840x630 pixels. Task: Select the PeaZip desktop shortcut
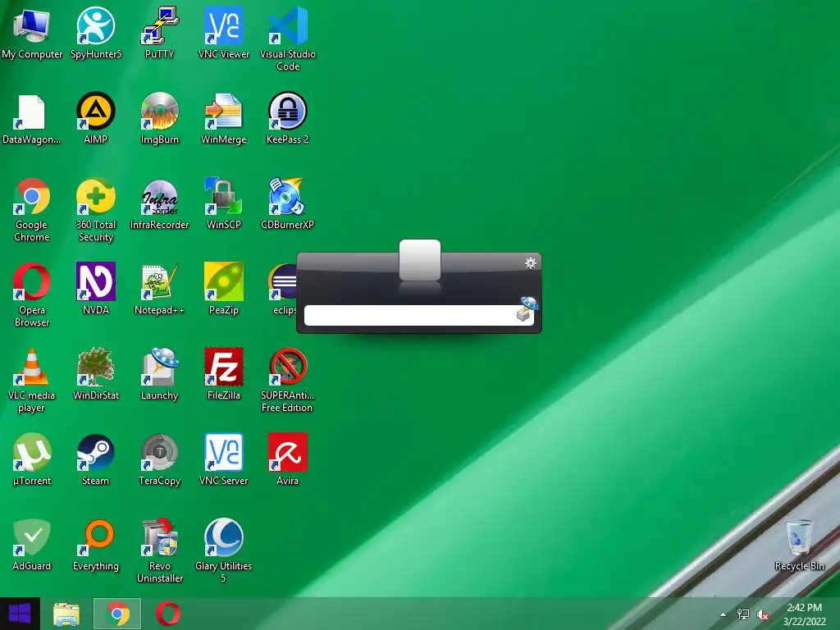click(x=224, y=289)
